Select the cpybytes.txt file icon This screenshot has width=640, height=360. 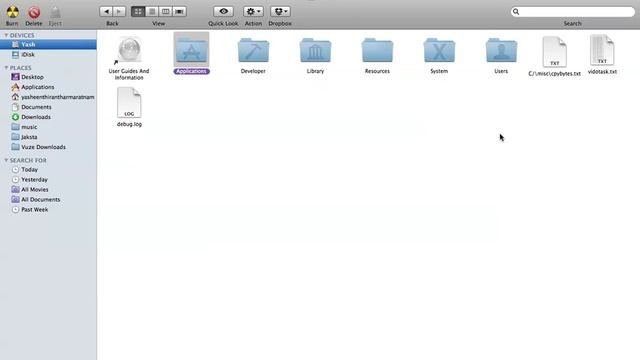click(554, 52)
